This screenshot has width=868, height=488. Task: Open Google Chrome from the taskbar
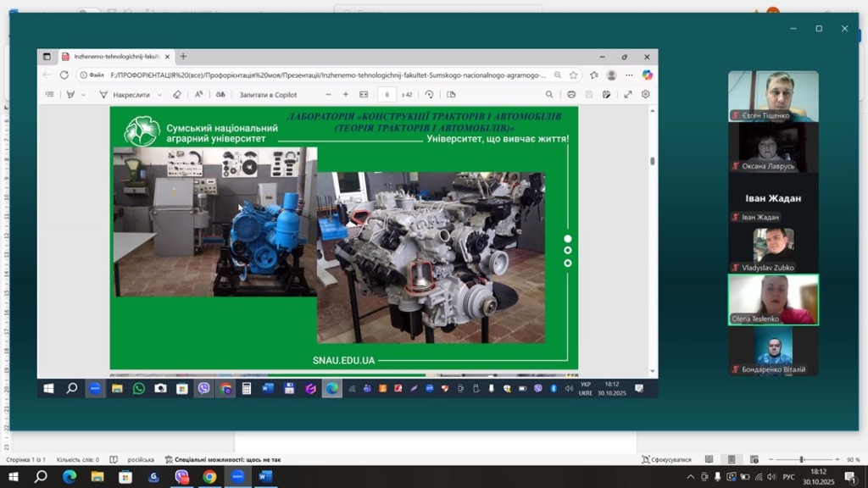pyautogui.click(x=209, y=477)
